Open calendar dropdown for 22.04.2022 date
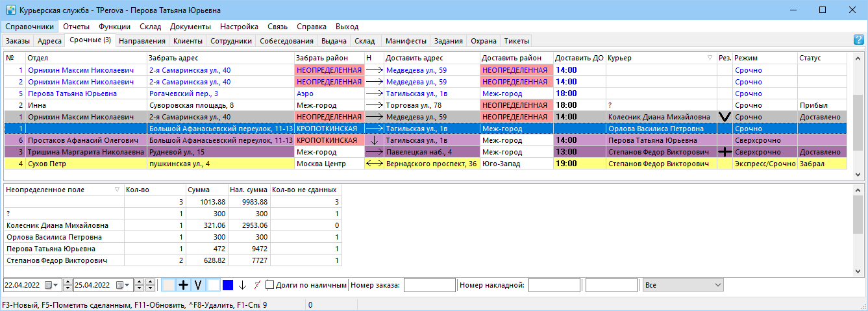The width and height of the screenshot is (868, 311). (50, 284)
